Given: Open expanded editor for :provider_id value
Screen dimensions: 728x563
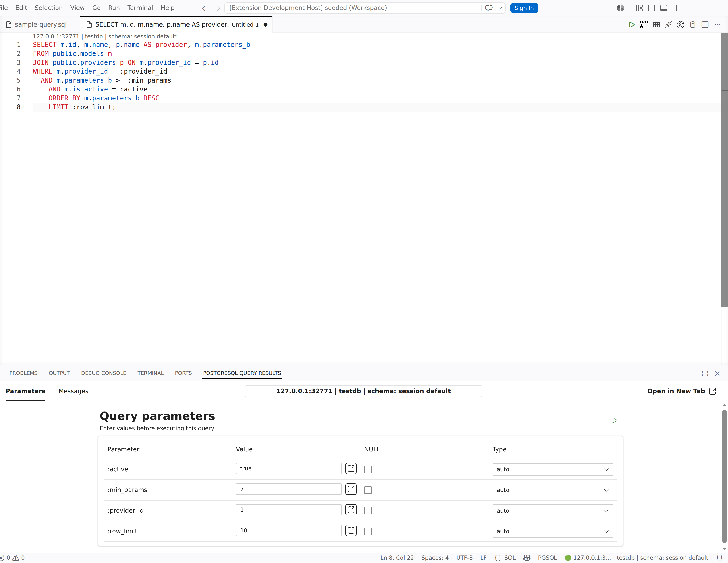Looking at the screenshot, I should [351, 510].
